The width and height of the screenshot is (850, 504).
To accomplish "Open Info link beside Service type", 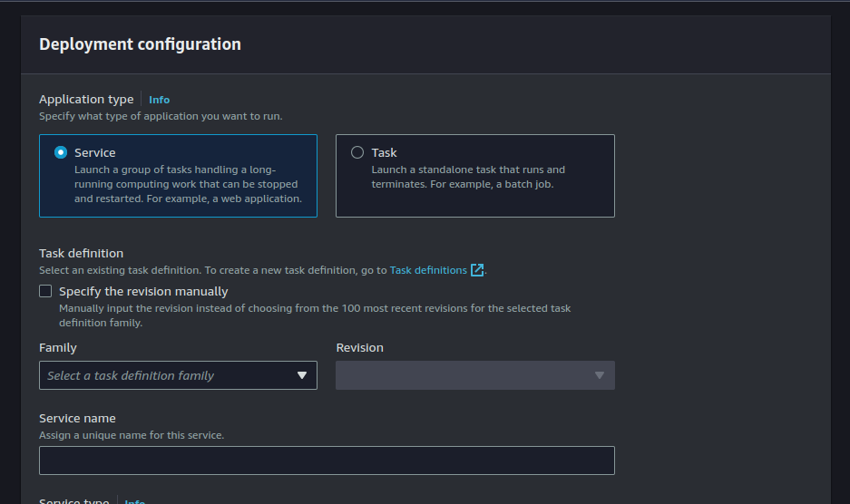I will pyautogui.click(x=134, y=501).
